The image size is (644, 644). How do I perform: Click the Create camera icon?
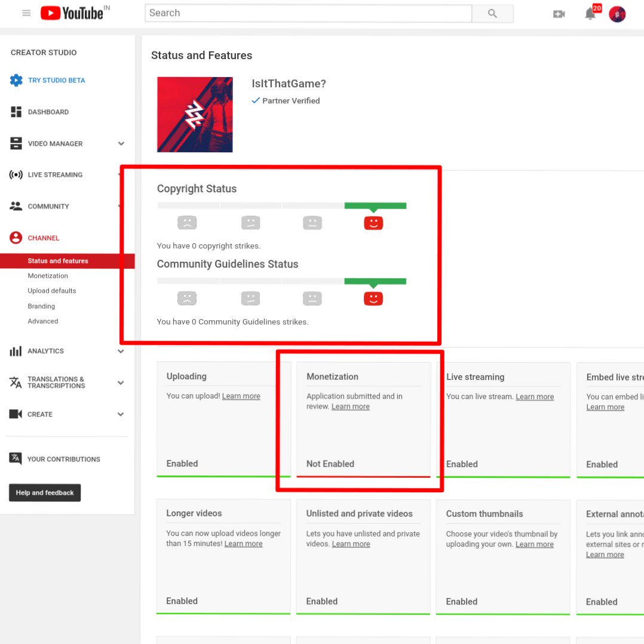coord(16,414)
